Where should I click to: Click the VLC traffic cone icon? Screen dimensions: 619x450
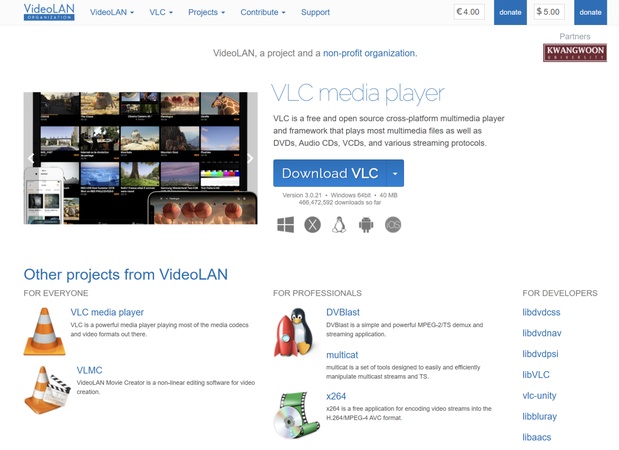point(44,332)
